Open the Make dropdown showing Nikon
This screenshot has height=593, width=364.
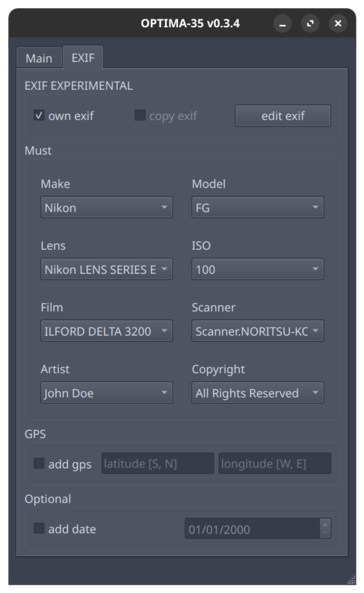coord(106,207)
